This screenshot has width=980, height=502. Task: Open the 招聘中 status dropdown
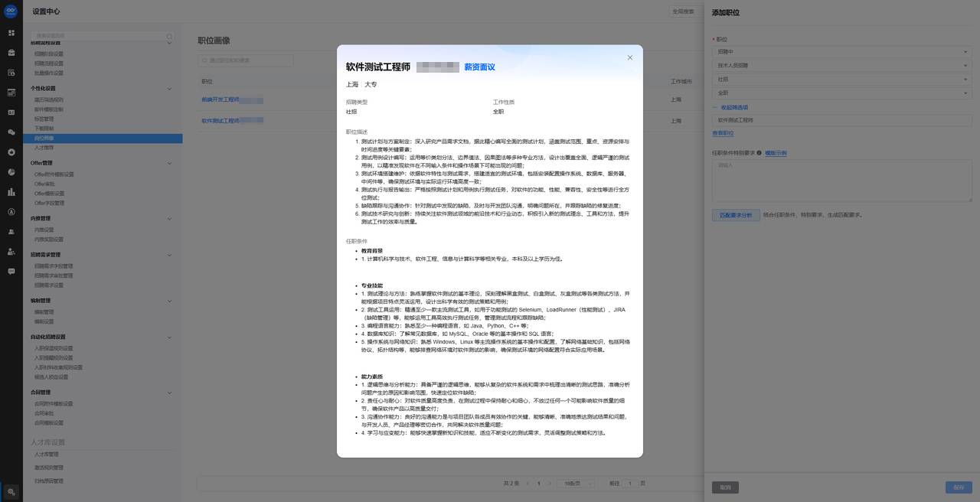coord(842,52)
